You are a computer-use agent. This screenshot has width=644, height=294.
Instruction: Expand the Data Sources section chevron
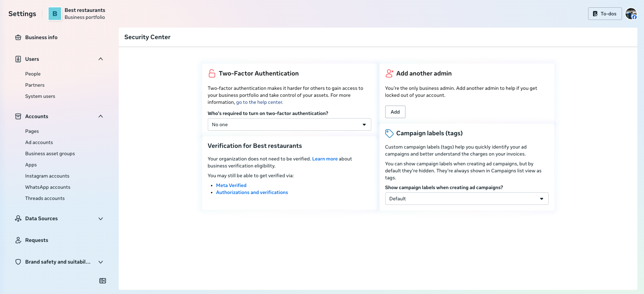pos(101,218)
